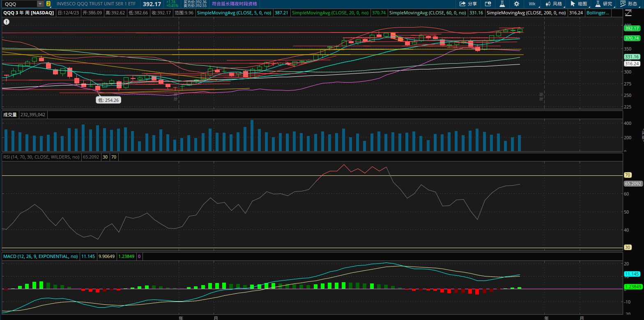This screenshot has height=320, width=644.
Task: Click the candlestick Style (风格) icon
Action: point(548,4)
